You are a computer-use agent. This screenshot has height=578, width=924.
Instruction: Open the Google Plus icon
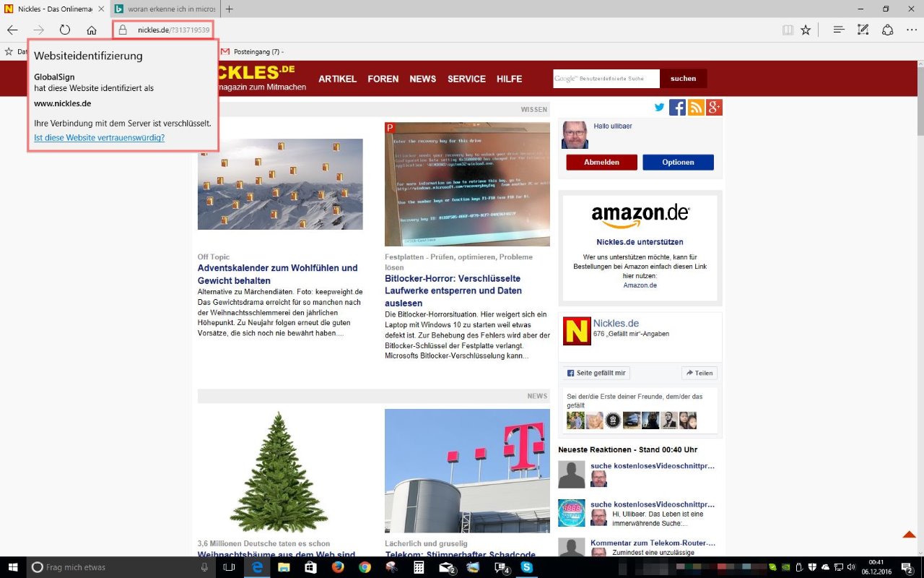715,108
